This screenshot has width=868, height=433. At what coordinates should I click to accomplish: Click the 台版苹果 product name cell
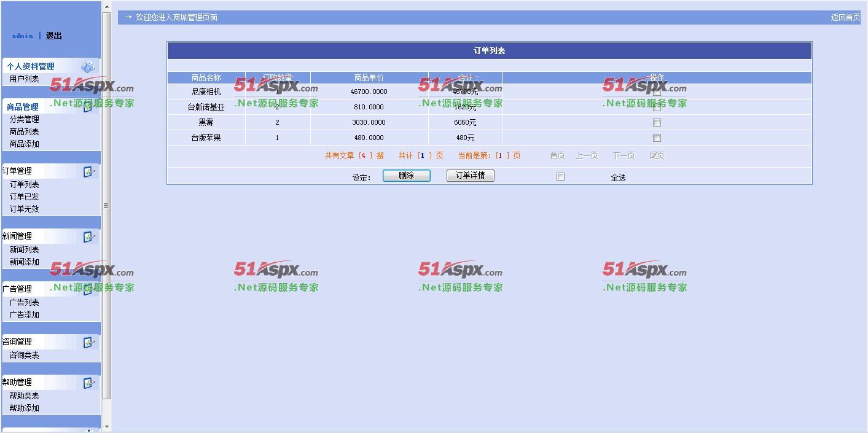click(x=206, y=138)
